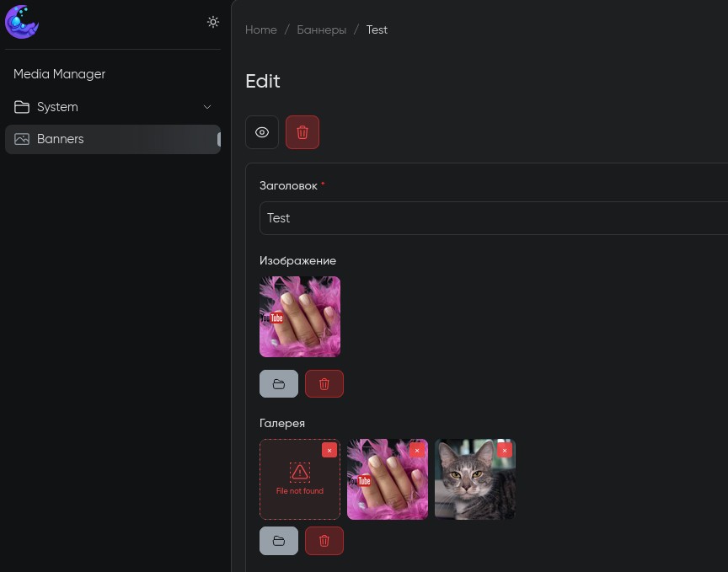Toggle light theme with sun icon
Screen dimensions: 728x572
(213, 22)
